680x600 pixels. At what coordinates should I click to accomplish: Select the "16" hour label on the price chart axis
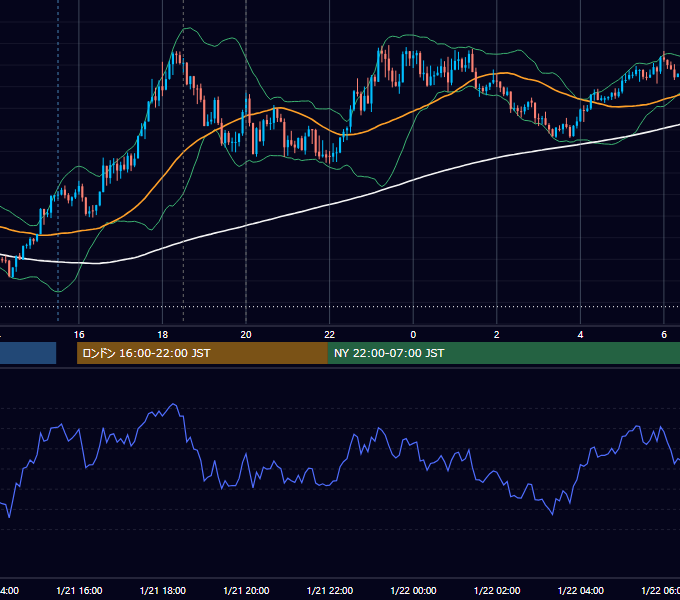tap(79, 335)
